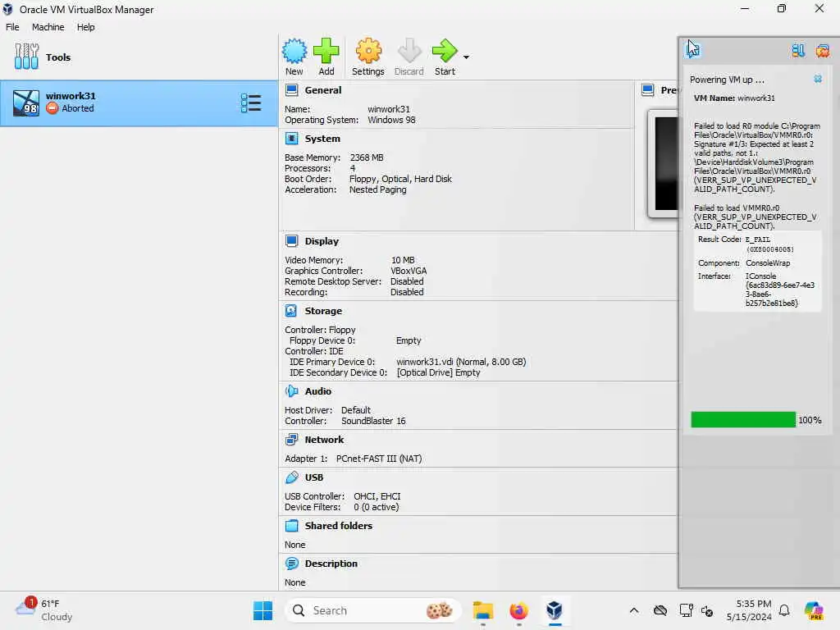Click the Network section header icon
Screen dimensions: 840x630
point(291,440)
